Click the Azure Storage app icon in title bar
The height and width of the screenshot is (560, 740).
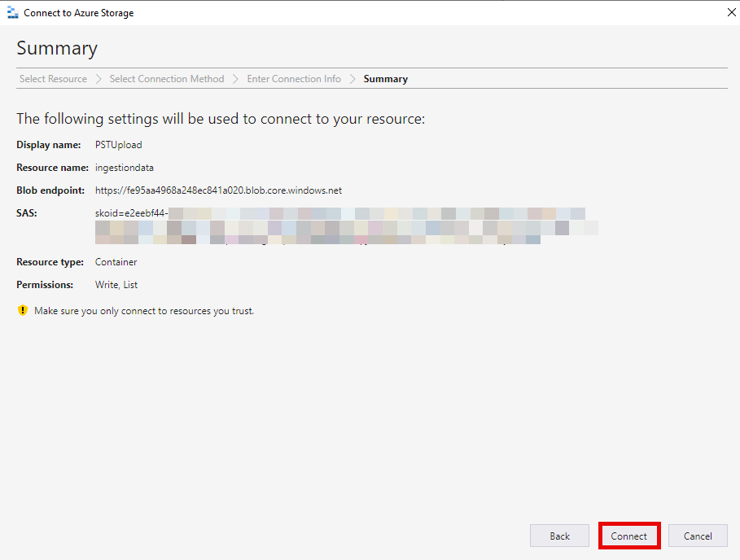12,13
